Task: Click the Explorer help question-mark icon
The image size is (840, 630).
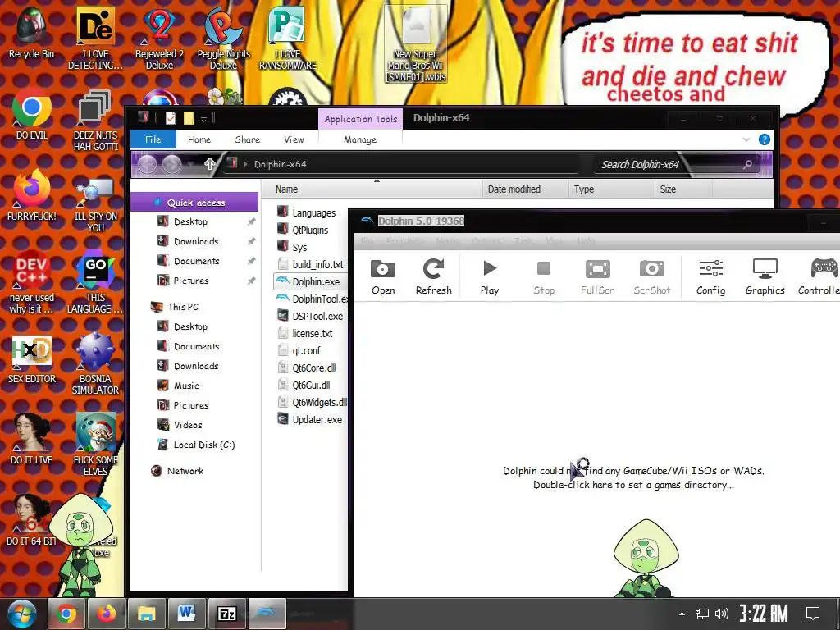Action: tap(764, 139)
